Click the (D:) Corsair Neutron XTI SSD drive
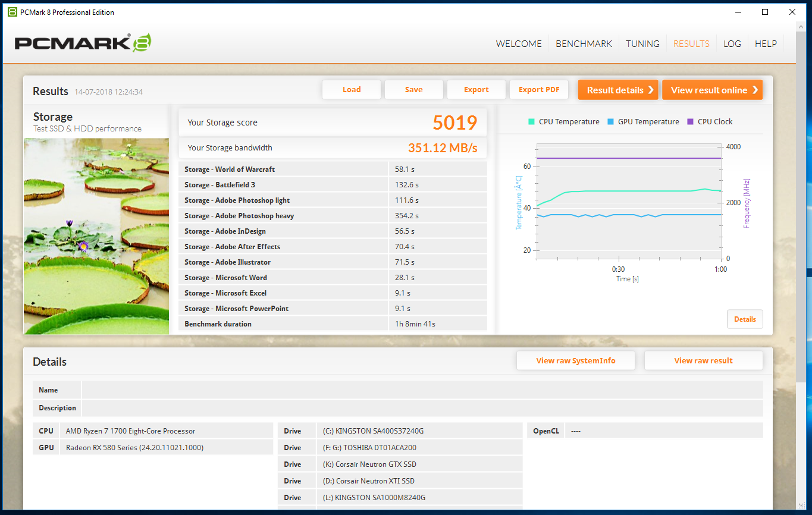The height and width of the screenshot is (515, 812). click(x=419, y=481)
